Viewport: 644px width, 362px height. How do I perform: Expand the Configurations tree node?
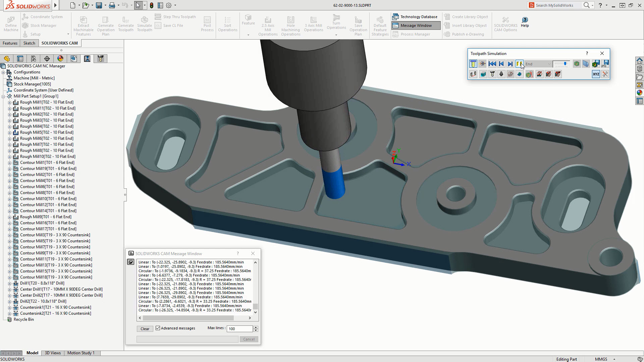point(3,72)
